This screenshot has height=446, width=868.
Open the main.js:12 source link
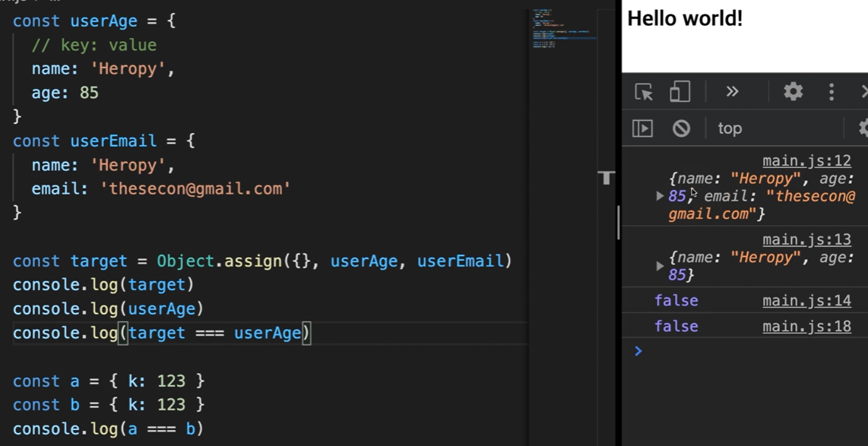[x=807, y=160]
